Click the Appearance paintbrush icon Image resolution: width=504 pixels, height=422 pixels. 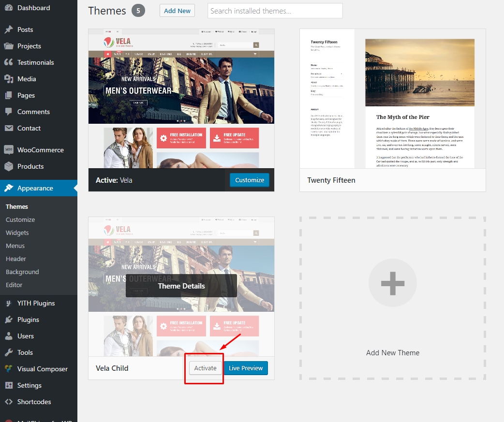[9, 188]
